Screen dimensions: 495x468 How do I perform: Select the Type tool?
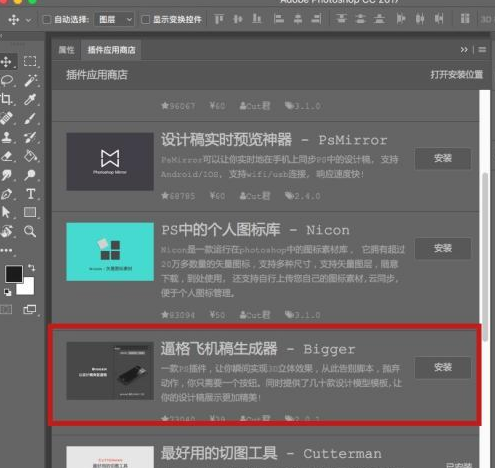coord(30,194)
